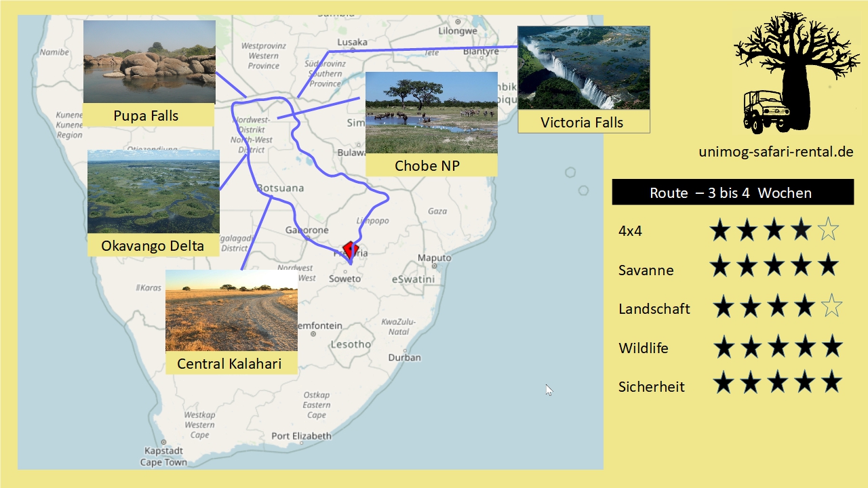Select the Okavango Delta caption
This screenshot has width=868, height=488.
tap(153, 245)
